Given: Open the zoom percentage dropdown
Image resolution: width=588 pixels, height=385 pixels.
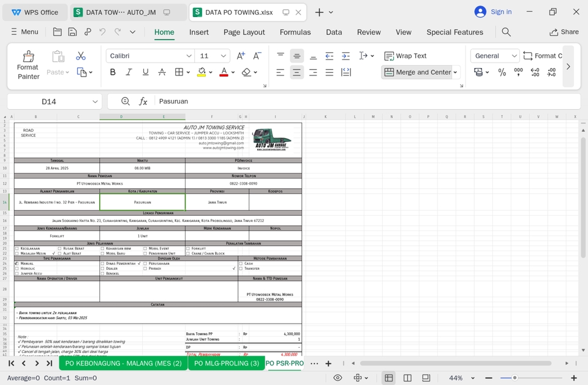Looking at the screenshot, I should [x=473, y=378].
